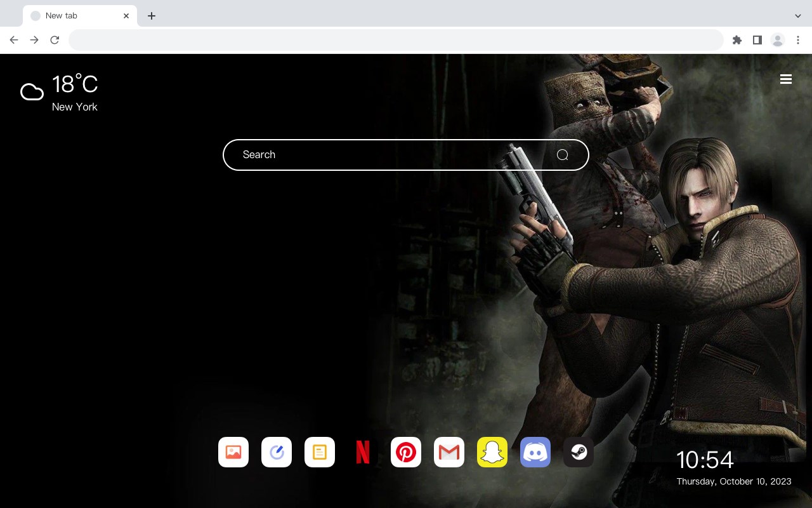This screenshot has height=508, width=812.
Task: Launch the Netflix shortcut
Action: point(363,452)
